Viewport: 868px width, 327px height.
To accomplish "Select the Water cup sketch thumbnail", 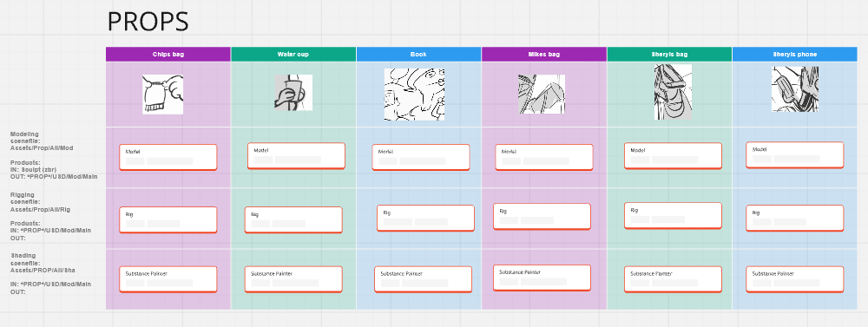I will pos(293,93).
